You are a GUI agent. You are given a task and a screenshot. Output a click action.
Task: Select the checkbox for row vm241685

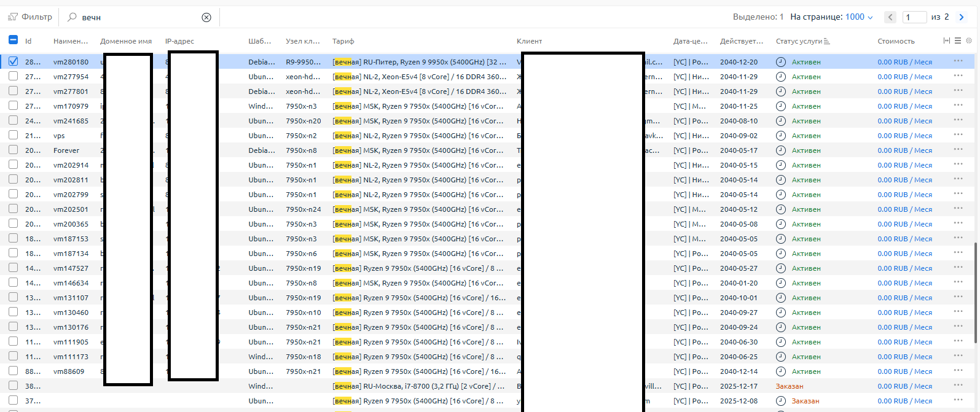point(14,120)
